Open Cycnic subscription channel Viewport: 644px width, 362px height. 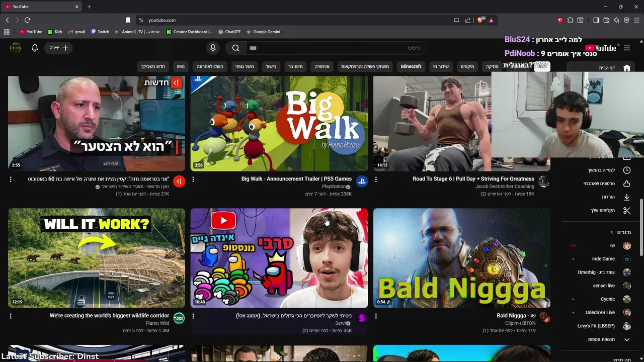pyautogui.click(x=602, y=299)
